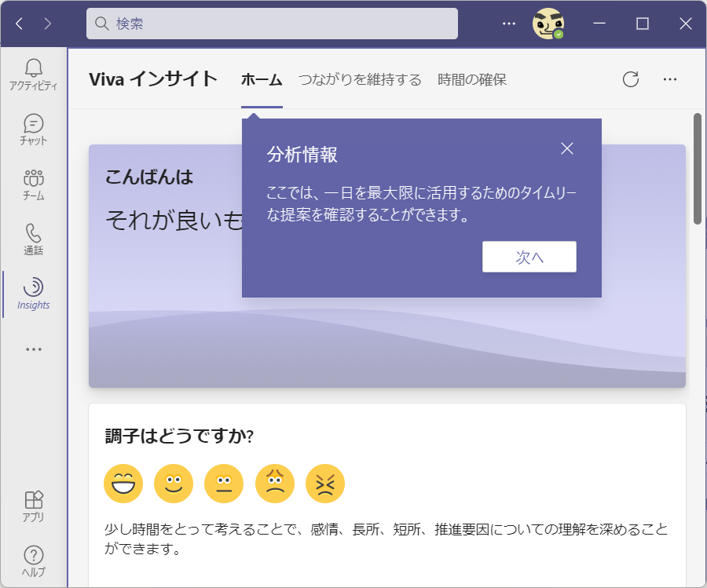The height and width of the screenshot is (588, 707).
Task: Select the neutral face mood emoji
Action: tap(224, 484)
